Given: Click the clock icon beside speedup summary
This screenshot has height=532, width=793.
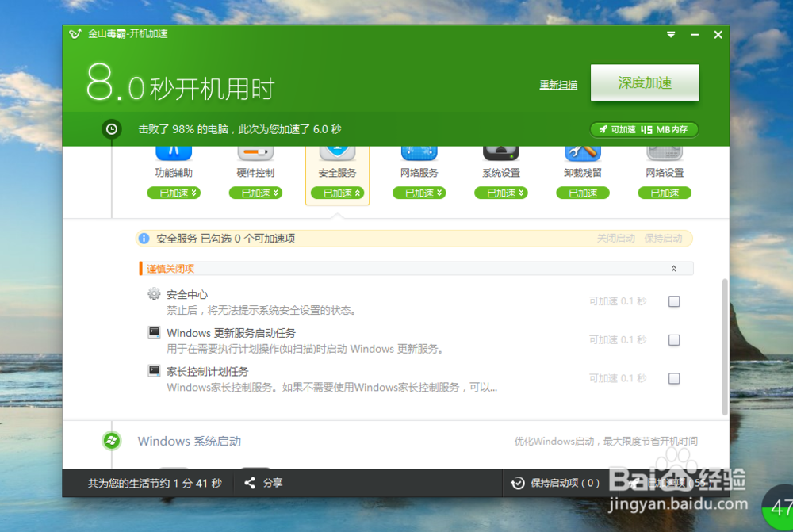Looking at the screenshot, I should tap(111, 129).
